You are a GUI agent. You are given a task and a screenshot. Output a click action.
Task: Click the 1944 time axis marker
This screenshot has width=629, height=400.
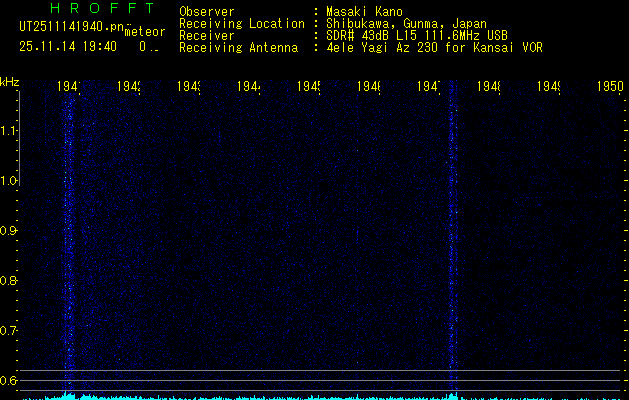pos(249,86)
